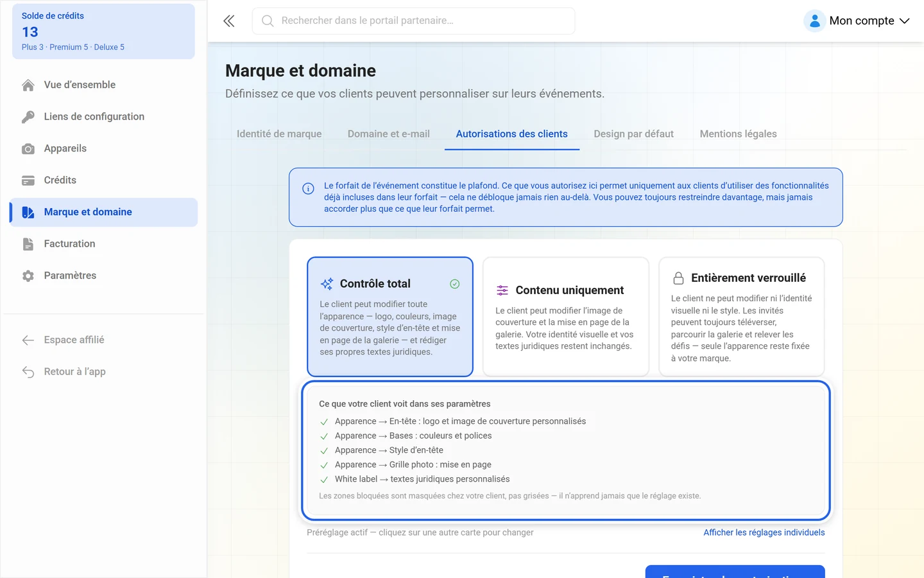The width and height of the screenshot is (924, 578).
Task: Collapse the sidebar with double-chevron icon
Action: click(229, 21)
